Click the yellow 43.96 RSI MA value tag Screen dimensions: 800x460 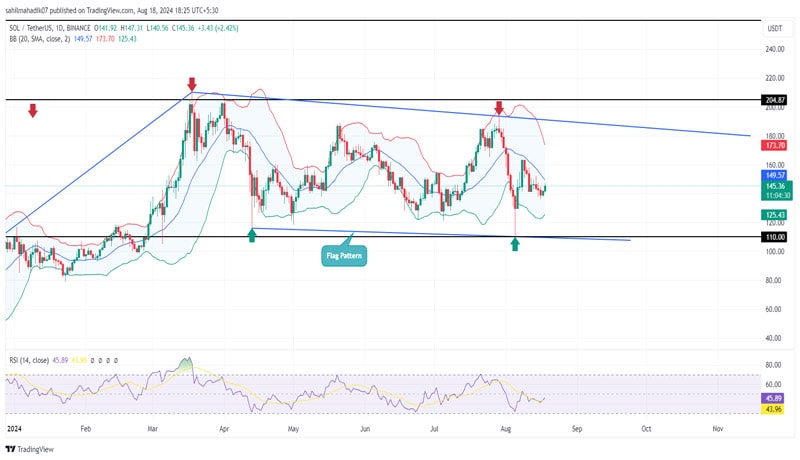click(x=773, y=409)
